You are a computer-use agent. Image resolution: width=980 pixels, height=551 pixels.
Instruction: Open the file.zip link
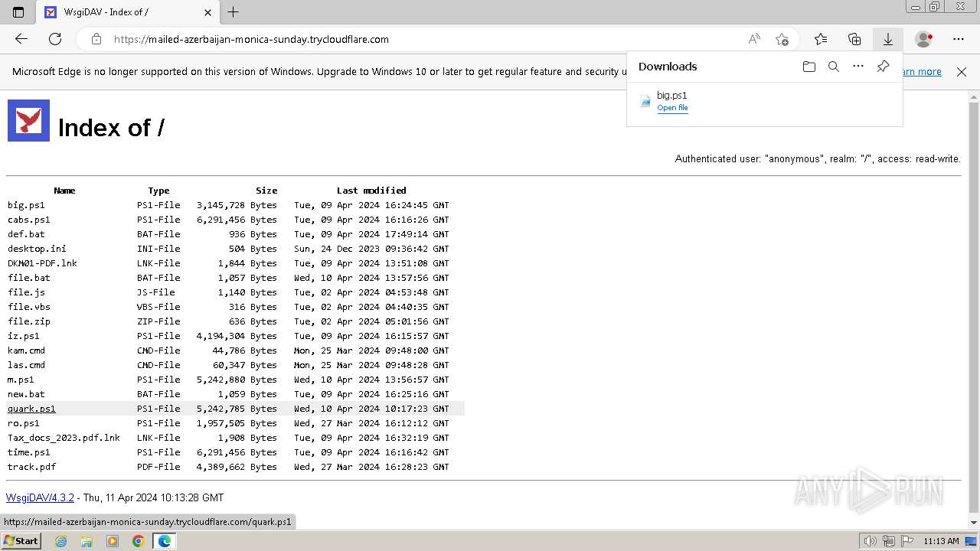(x=29, y=321)
